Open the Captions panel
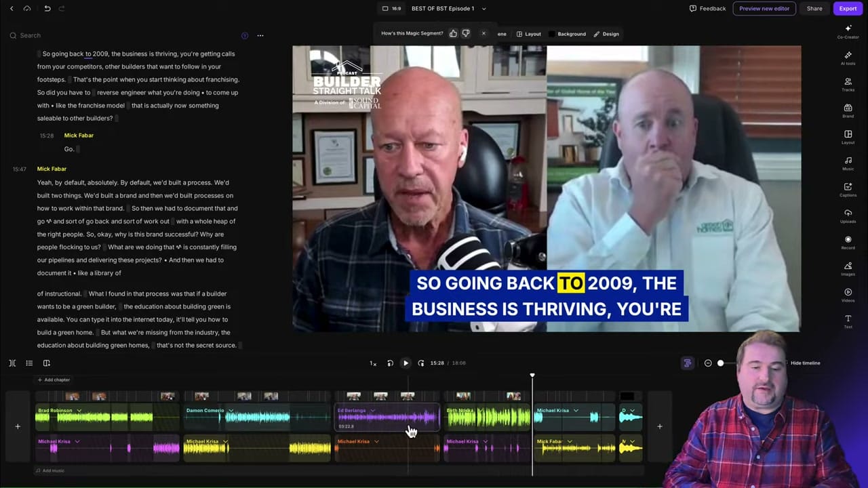 pos(848,190)
